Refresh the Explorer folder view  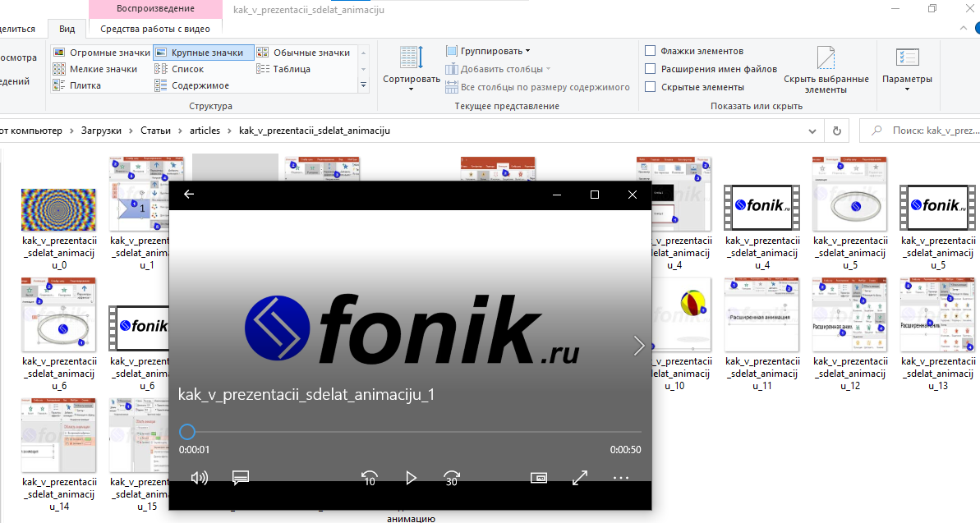837,131
